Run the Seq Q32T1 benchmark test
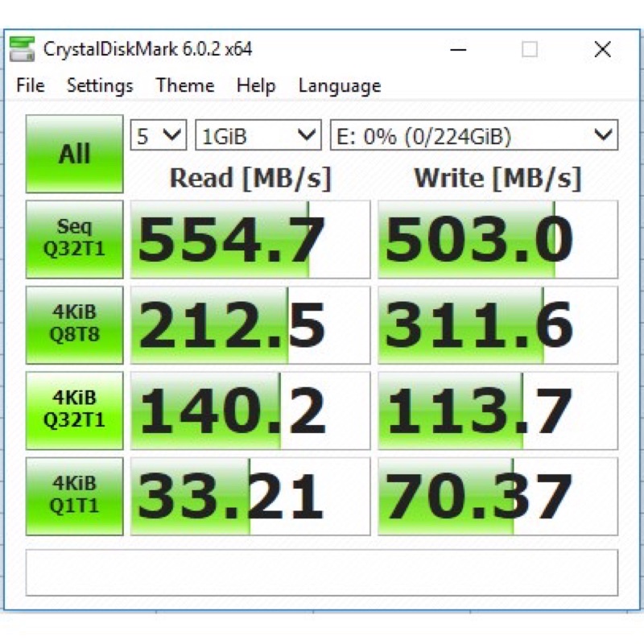Image resolution: width=644 pixels, height=644 pixels. [x=73, y=239]
